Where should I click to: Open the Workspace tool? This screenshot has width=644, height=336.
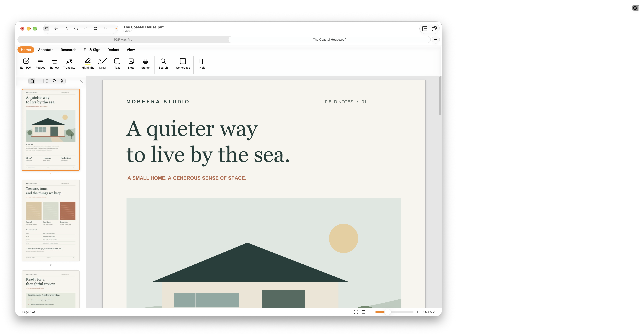point(183,64)
